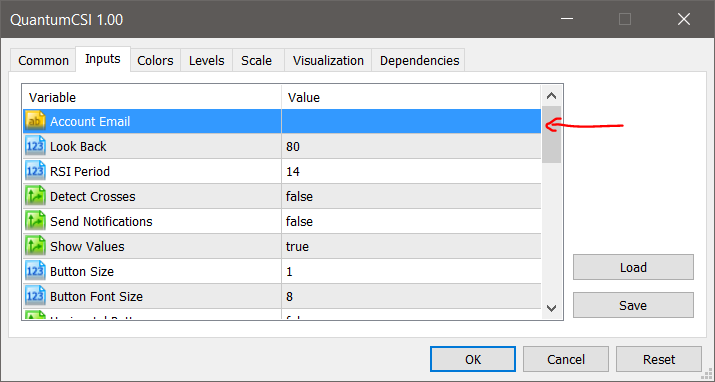The image size is (715, 382).
Task: Select the Look Back variable name
Action: tap(78, 146)
